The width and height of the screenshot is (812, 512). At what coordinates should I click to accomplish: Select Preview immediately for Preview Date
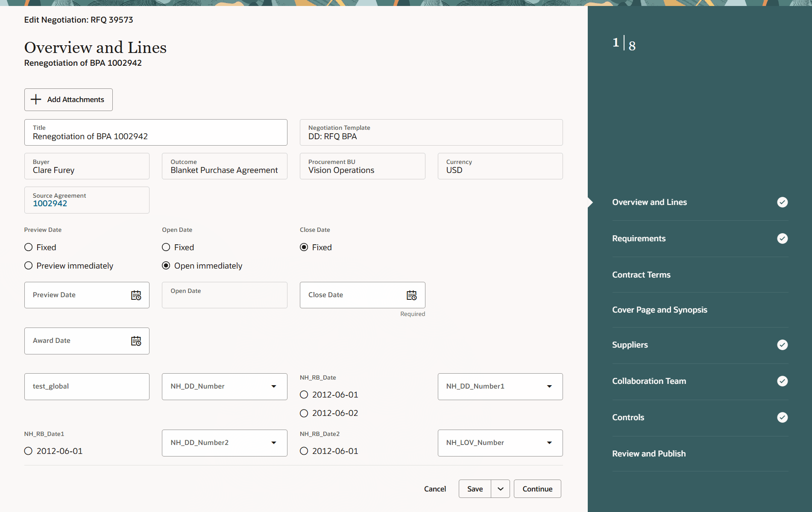tap(28, 265)
